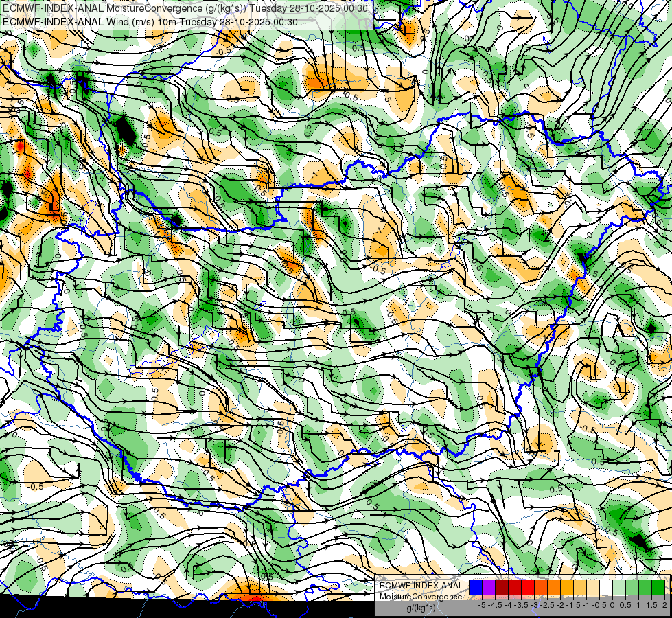Viewport: 672px width, 618px height.
Task: Click the legend tick label -2.5
Action: pyautogui.click(x=547, y=605)
